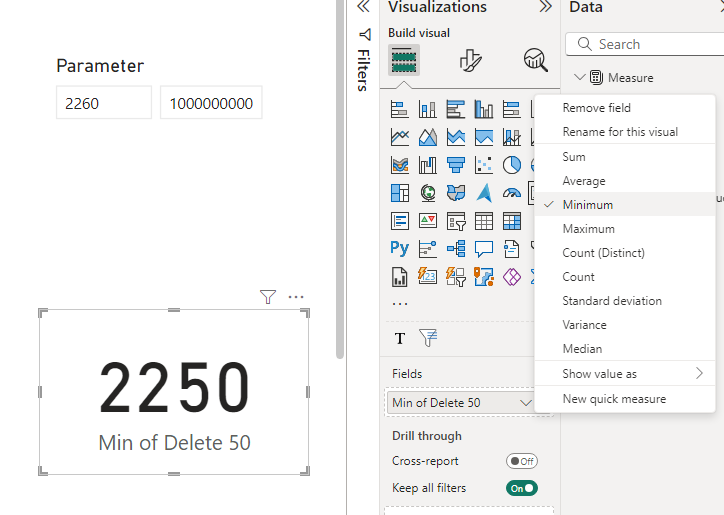Select the 100% stacked bar chart visual
This screenshot has height=515, width=724.
(x=512, y=109)
